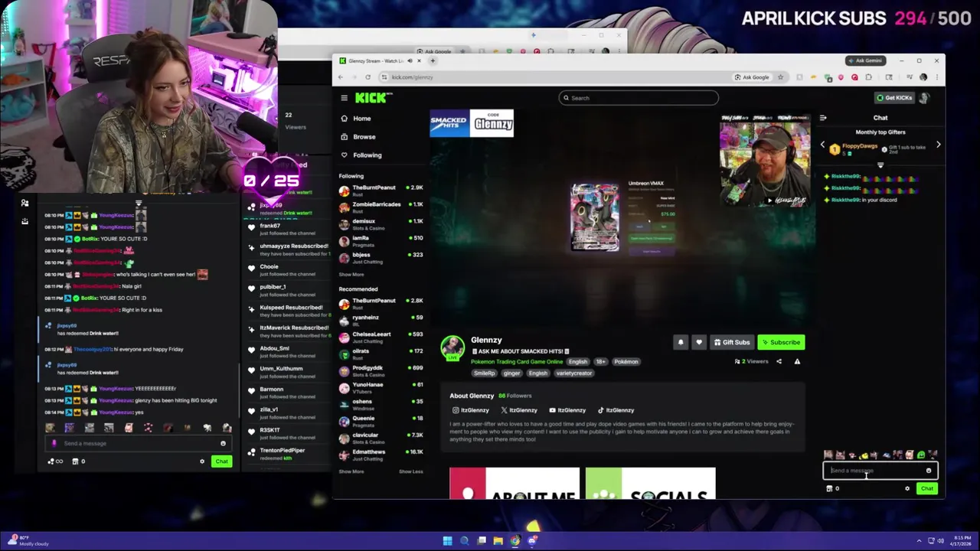Screen dimensions: 980x551
Task: Show next monthly top gifter
Action: [x=938, y=145]
